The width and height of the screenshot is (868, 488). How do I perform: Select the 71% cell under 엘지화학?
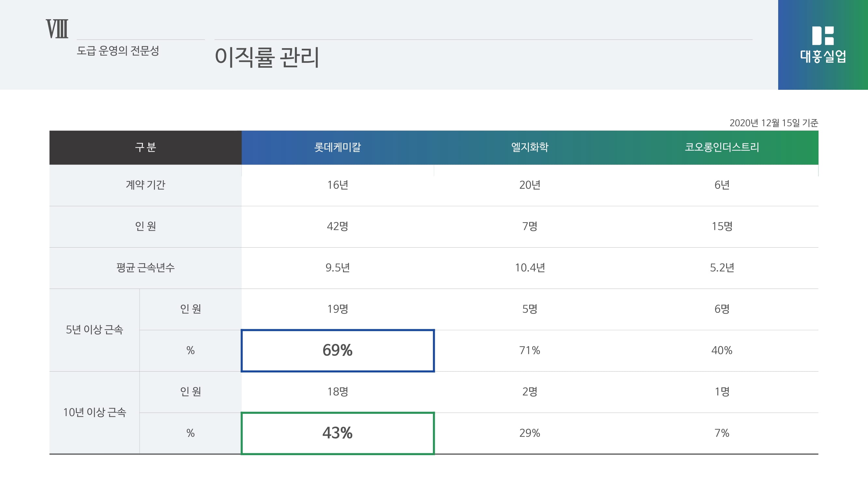click(530, 350)
